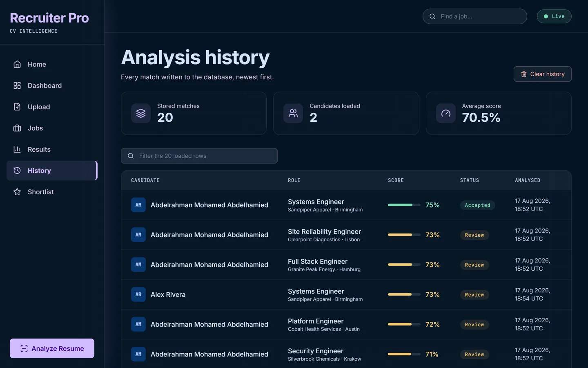Click the ANALYSED column header

coord(528,180)
